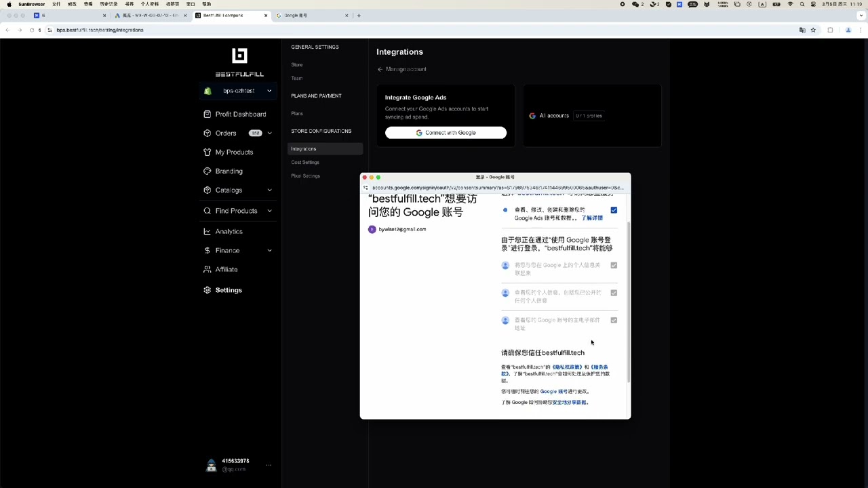Expand the bps-czhtest store selector
The image size is (868, 488).
point(239,91)
